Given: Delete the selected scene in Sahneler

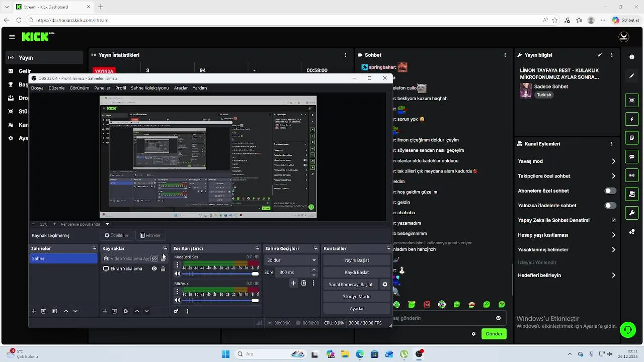Looking at the screenshot, I should tap(43, 311).
